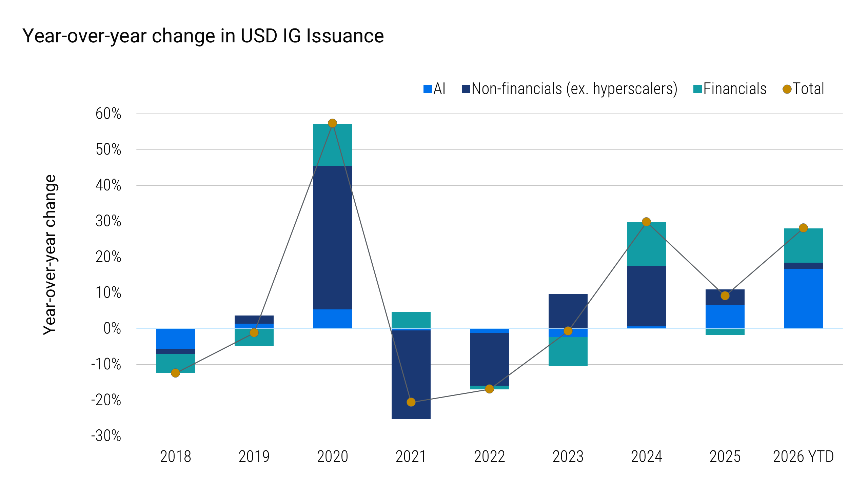Click the 2019 Non-financials bar segment

point(254,320)
